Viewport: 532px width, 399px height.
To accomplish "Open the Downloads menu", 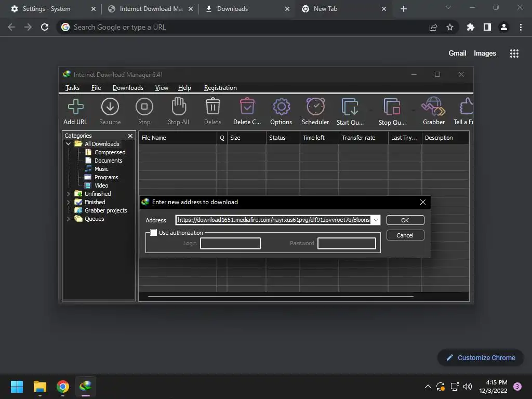I will (x=128, y=88).
